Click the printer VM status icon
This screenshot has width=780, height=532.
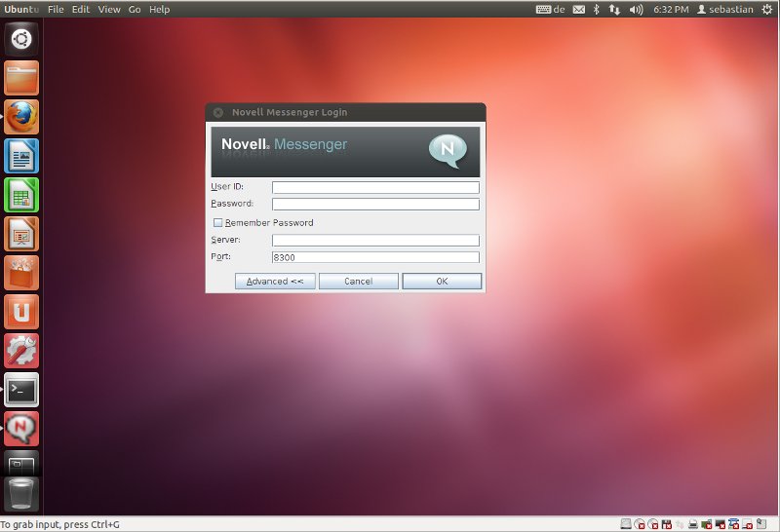tap(693, 523)
